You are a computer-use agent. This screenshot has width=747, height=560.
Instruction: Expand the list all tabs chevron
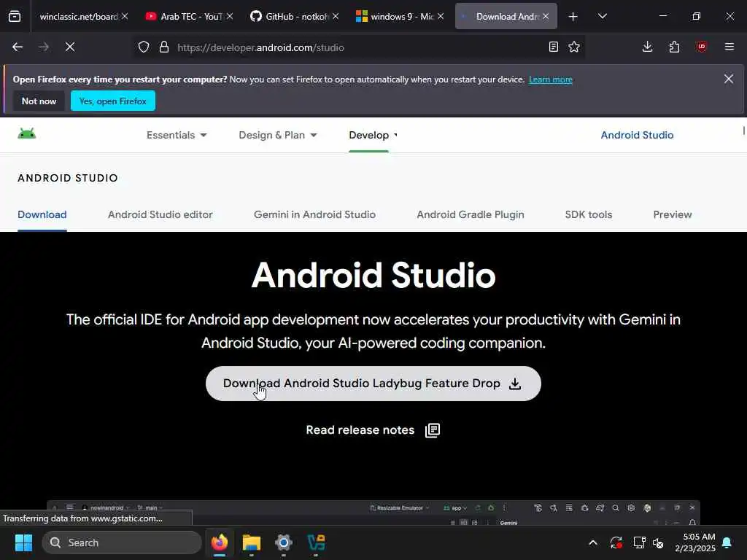tap(603, 17)
